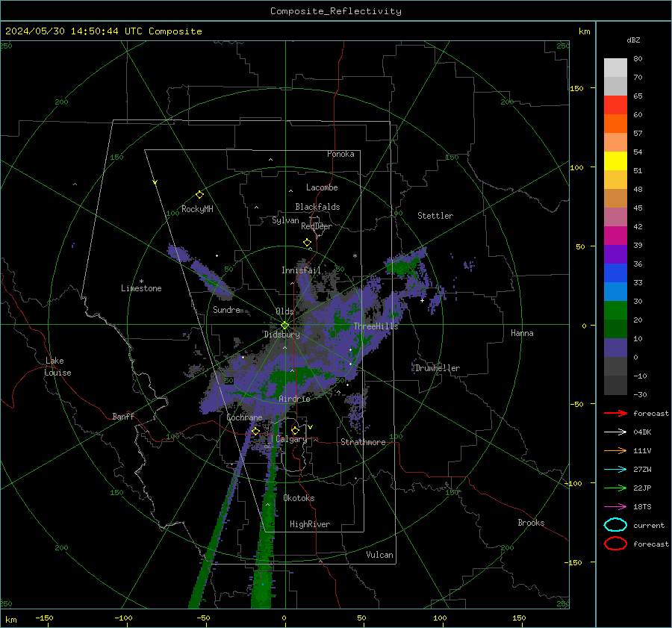Click the Brooks label
The height and width of the screenshot is (628, 672).
pyautogui.click(x=531, y=523)
